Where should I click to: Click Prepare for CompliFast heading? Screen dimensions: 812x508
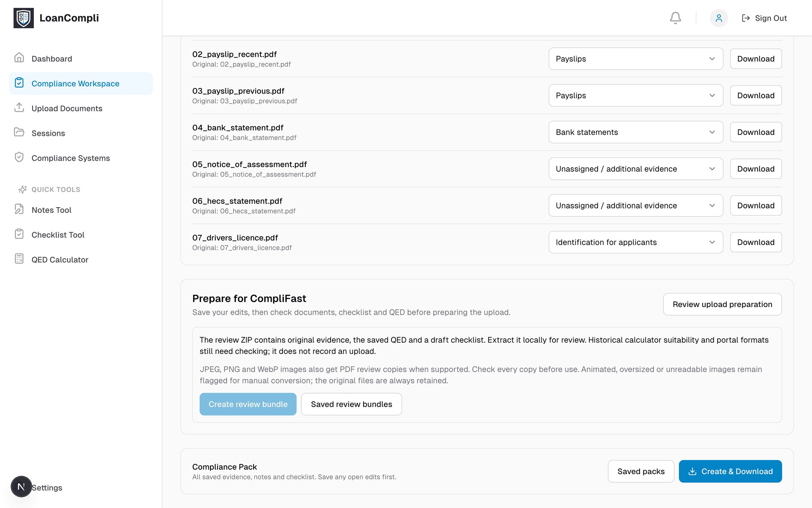tap(249, 298)
